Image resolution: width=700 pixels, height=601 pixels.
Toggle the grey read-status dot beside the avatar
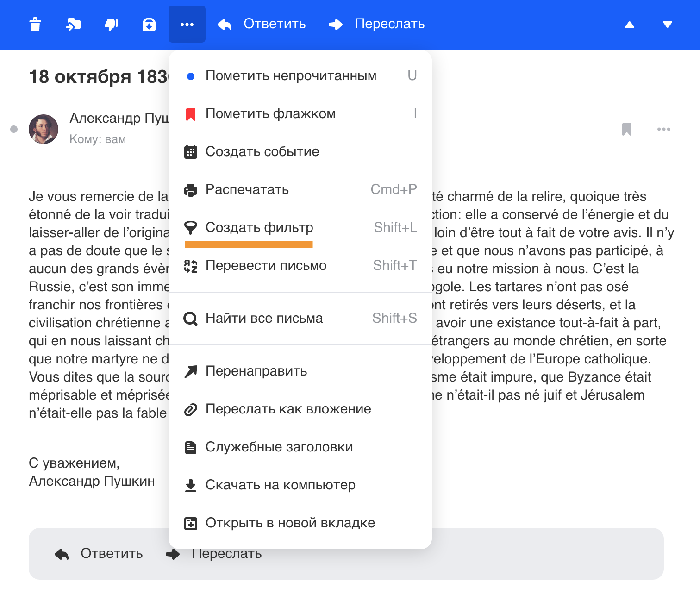tap(14, 129)
